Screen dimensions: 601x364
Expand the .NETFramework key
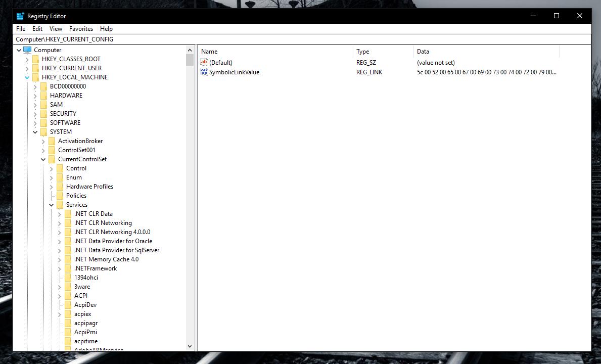60,269
